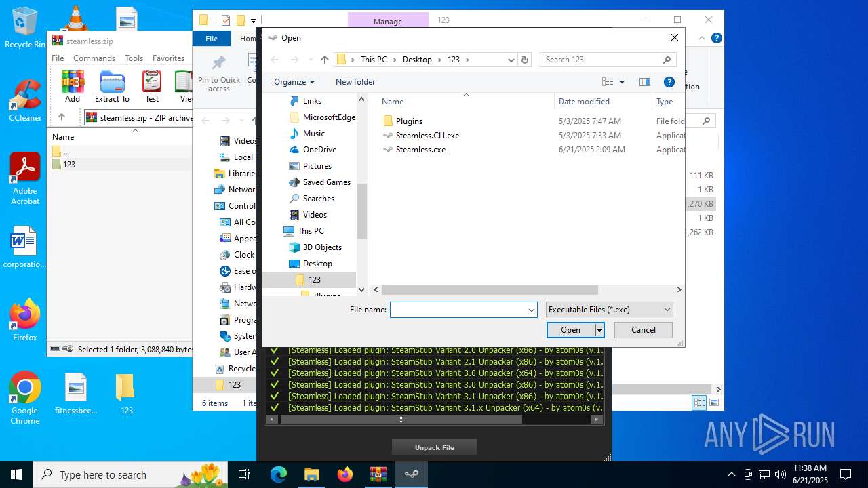Click the Unpack File button

click(x=434, y=447)
